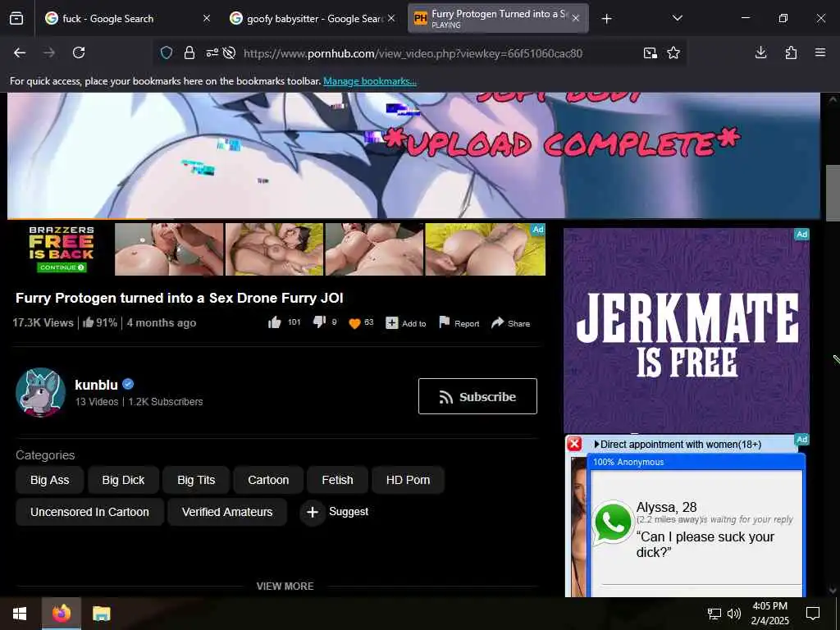The width and height of the screenshot is (840, 630).
Task: Click the Continue button in the banner ad
Action: point(62,267)
